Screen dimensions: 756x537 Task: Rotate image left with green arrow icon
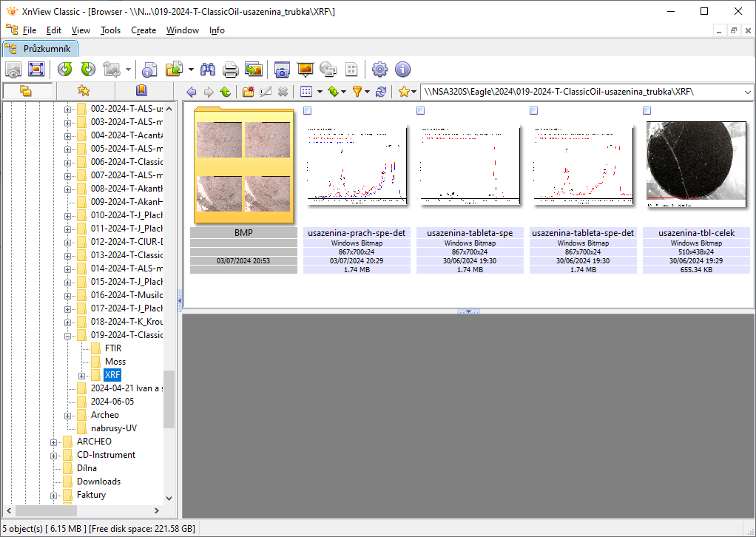pyautogui.click(x=65, y=70)
